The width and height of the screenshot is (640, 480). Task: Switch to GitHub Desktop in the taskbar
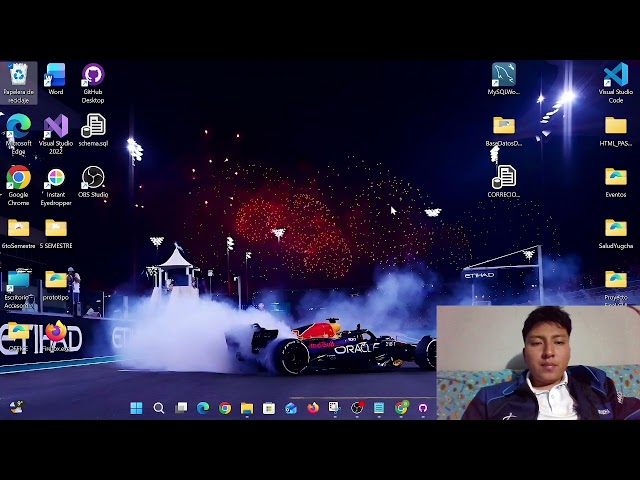(423, 408)
